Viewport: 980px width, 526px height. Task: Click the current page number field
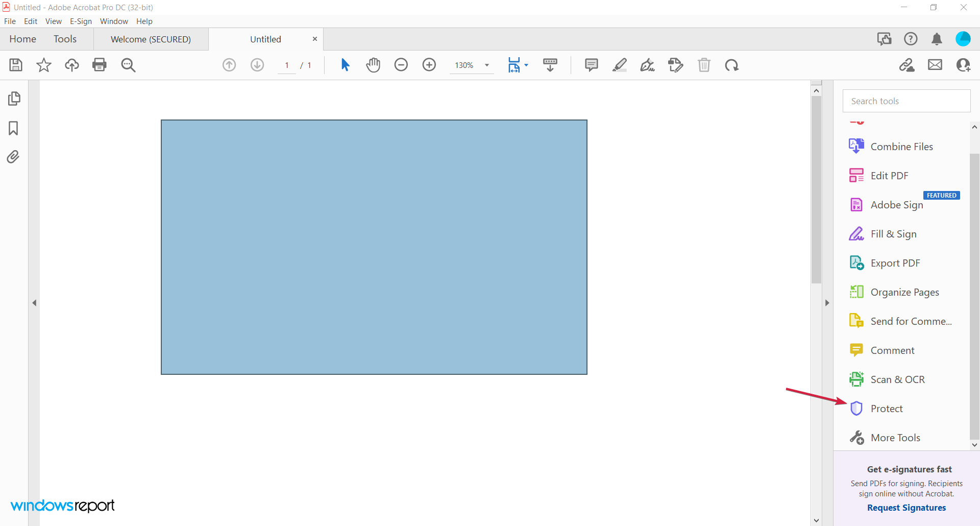(287, 65)
